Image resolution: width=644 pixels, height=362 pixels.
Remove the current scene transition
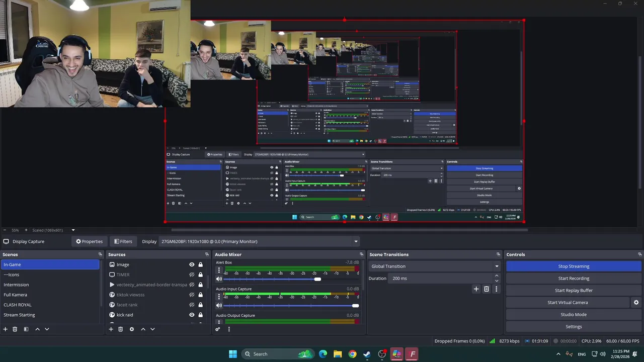487,289
